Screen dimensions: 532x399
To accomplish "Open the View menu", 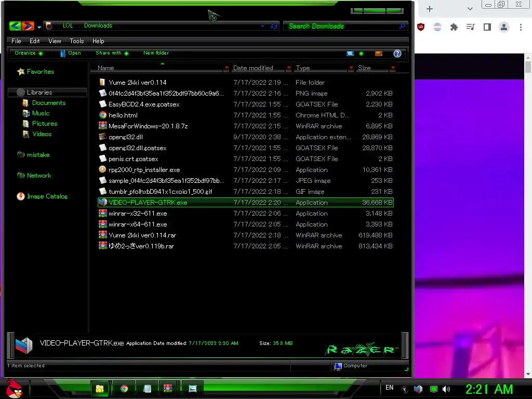I will point(54,41).
